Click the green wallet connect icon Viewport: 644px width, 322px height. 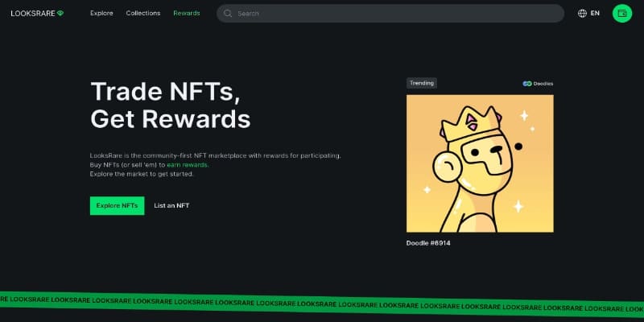click(621, 13)
